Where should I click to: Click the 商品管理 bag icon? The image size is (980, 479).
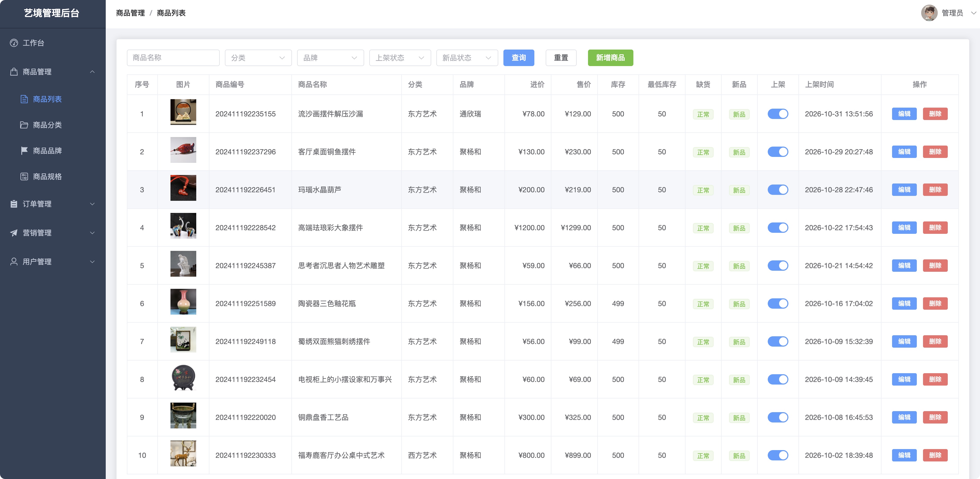pyautogui.click(x=14, y=72)
